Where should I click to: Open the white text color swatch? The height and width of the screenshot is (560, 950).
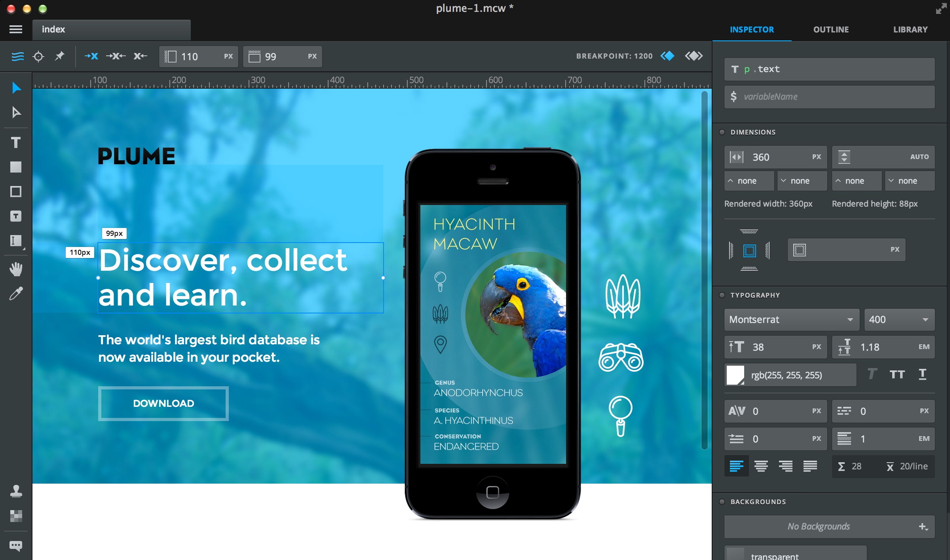(735, 375)
